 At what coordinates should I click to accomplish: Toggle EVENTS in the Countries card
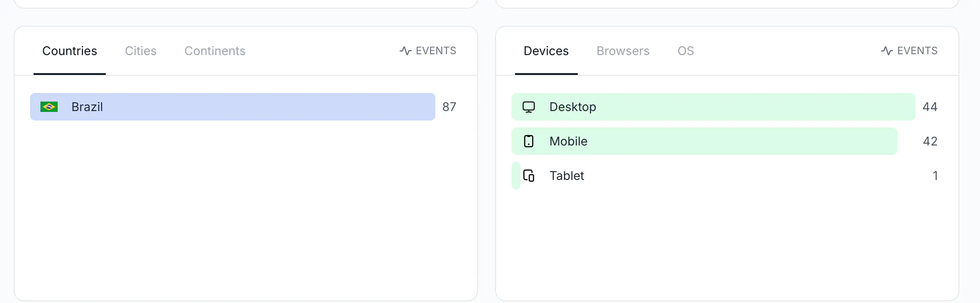point(428,51)
